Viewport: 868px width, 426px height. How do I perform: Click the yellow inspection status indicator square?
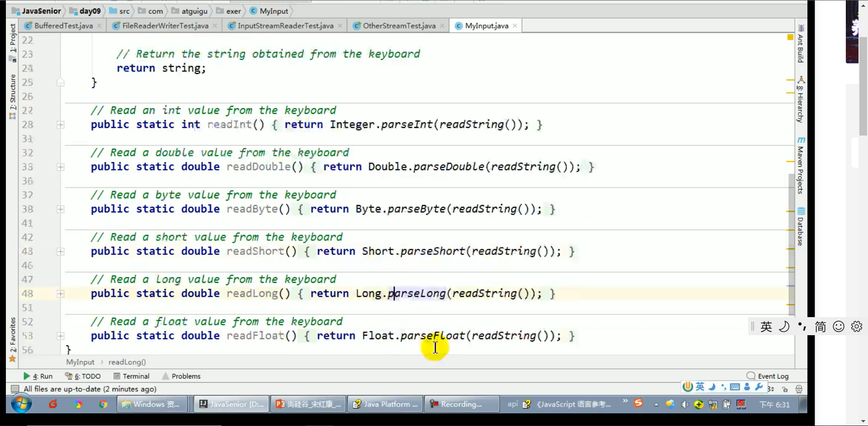790,37
